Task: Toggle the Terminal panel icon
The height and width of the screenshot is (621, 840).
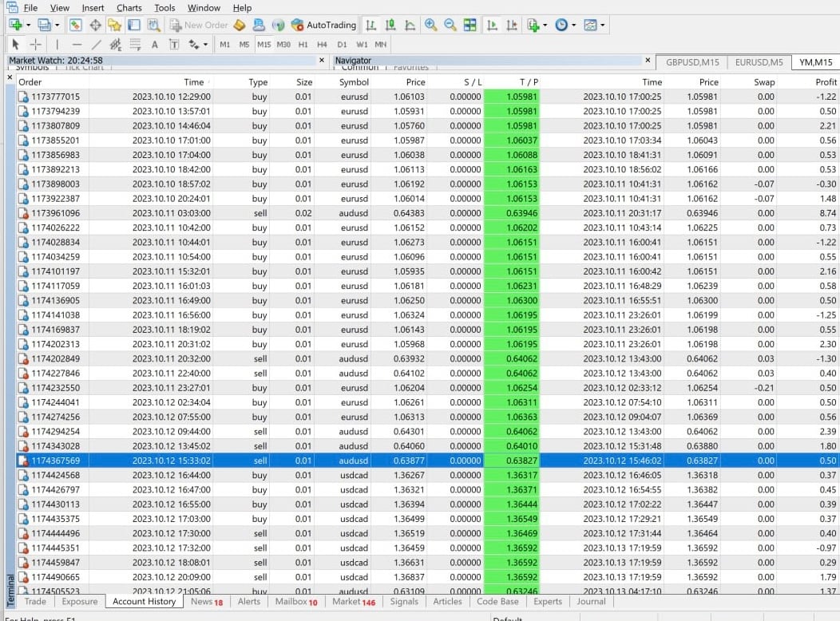Action: (134, 25)
